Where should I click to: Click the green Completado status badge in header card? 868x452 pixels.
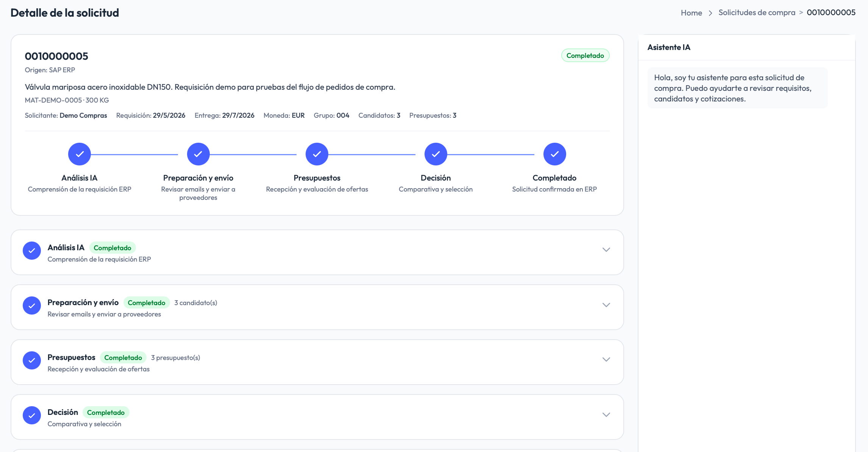coord(585,56)
